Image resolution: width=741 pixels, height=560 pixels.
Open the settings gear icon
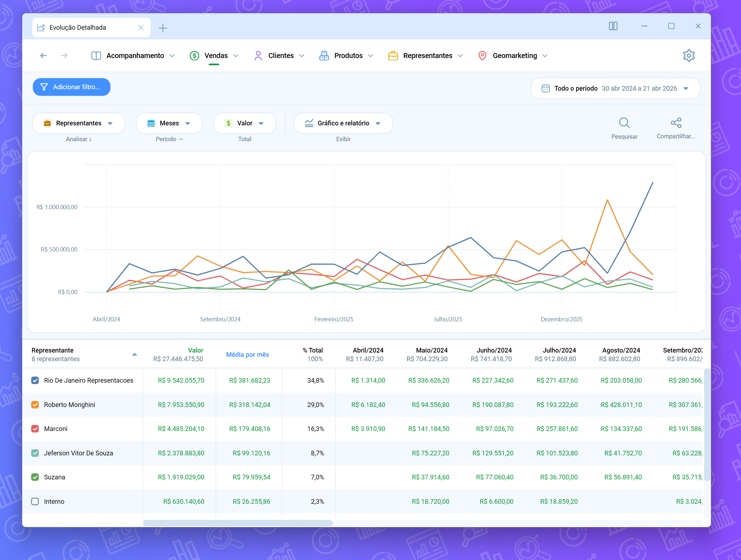(689, 56)
